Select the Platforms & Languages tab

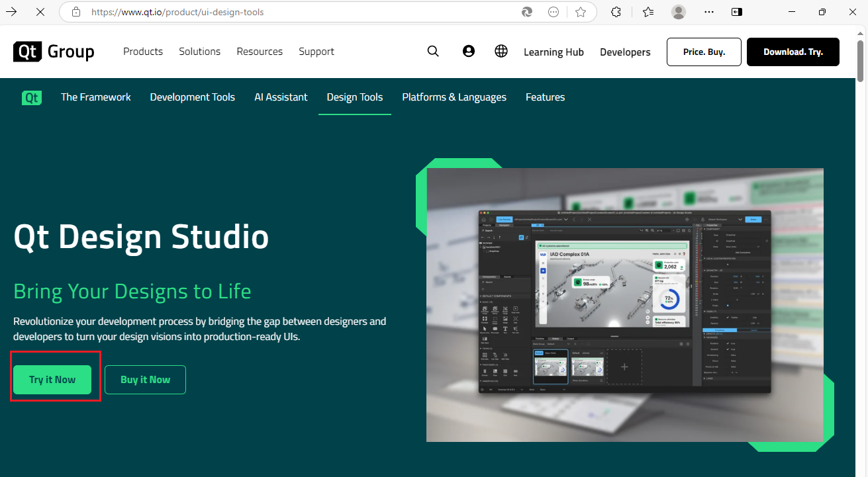pyautogui.click(x=454, y=97)
